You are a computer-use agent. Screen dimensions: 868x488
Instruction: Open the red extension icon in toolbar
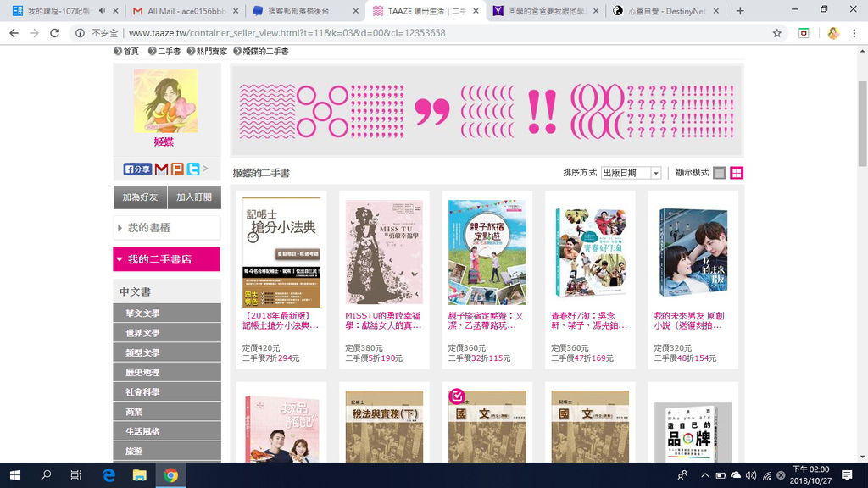pyautogui.click(x=804, y=33)
